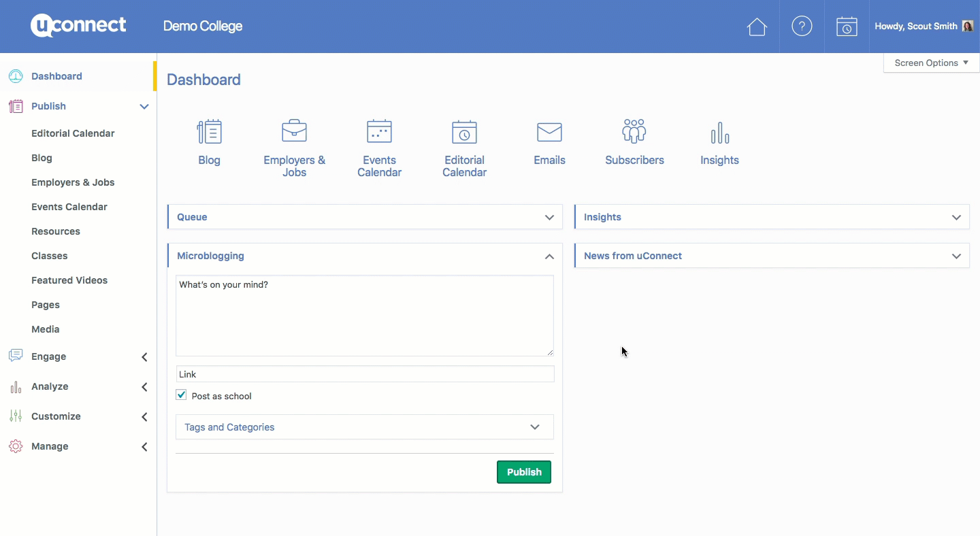
Task: Open the help question mark icon
Action: click(x=802, y=27)
